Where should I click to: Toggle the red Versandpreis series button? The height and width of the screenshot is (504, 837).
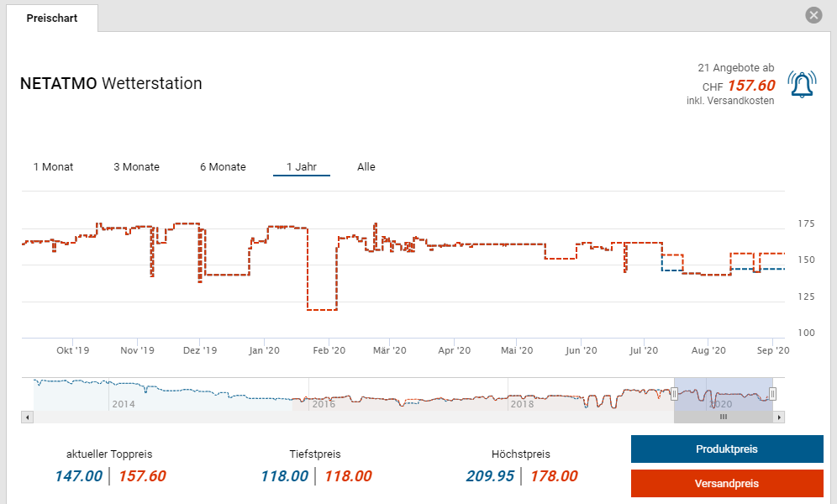[x=727, y=484]
